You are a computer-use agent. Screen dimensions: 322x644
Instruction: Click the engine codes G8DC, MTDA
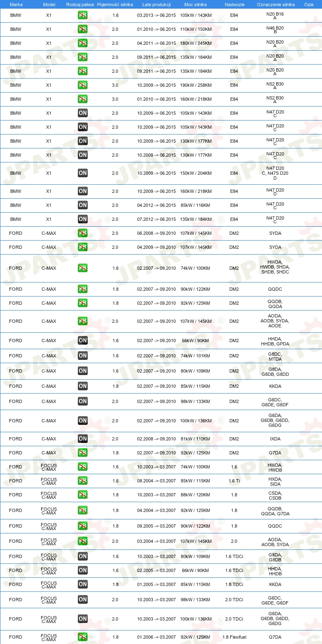point(275,356)
